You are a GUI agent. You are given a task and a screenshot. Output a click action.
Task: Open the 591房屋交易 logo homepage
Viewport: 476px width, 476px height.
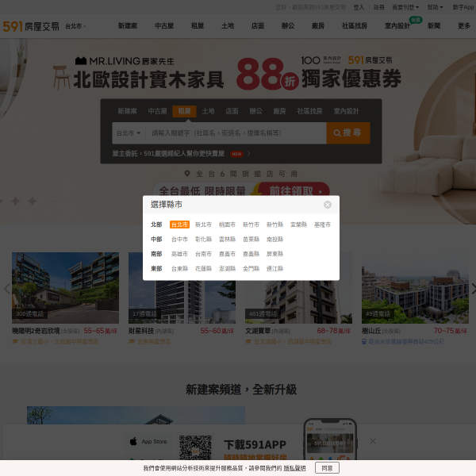(x=31, y=26)
